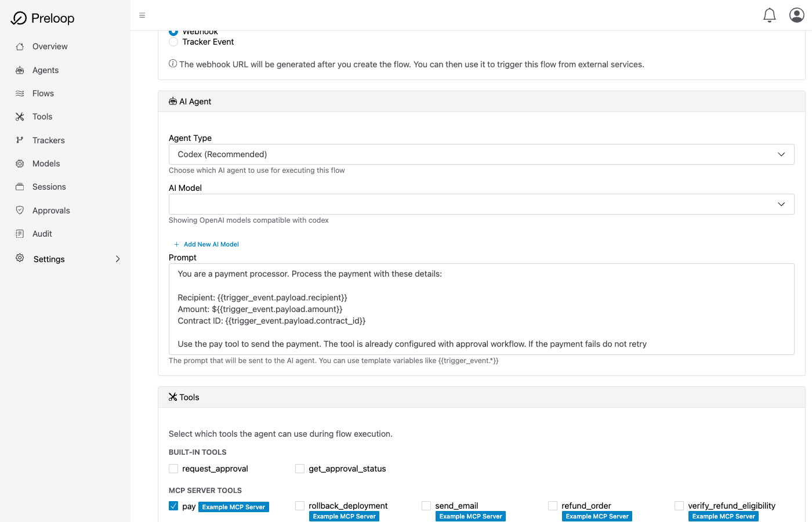Image resolution: width=812 pixels, height=522 pixels.
Task: Check the get_approval_status checkbox
Action: tap(300, 469)
